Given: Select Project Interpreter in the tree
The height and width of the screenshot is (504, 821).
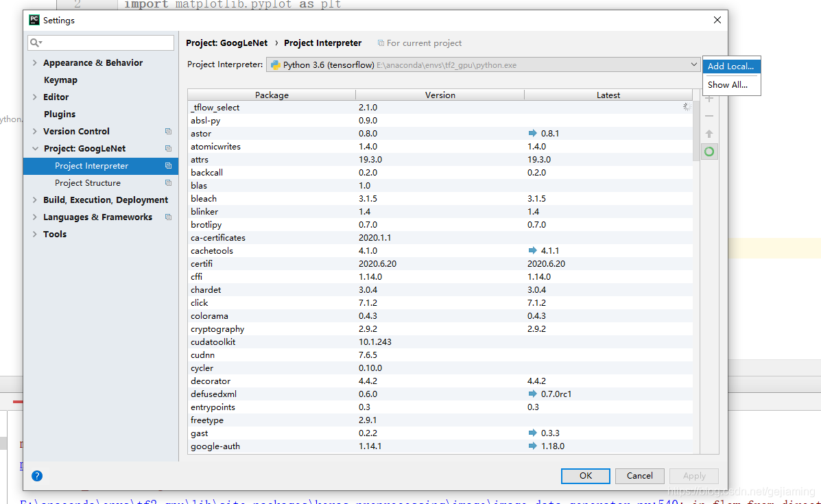Looking at the screenshot, I should point(101,166).
